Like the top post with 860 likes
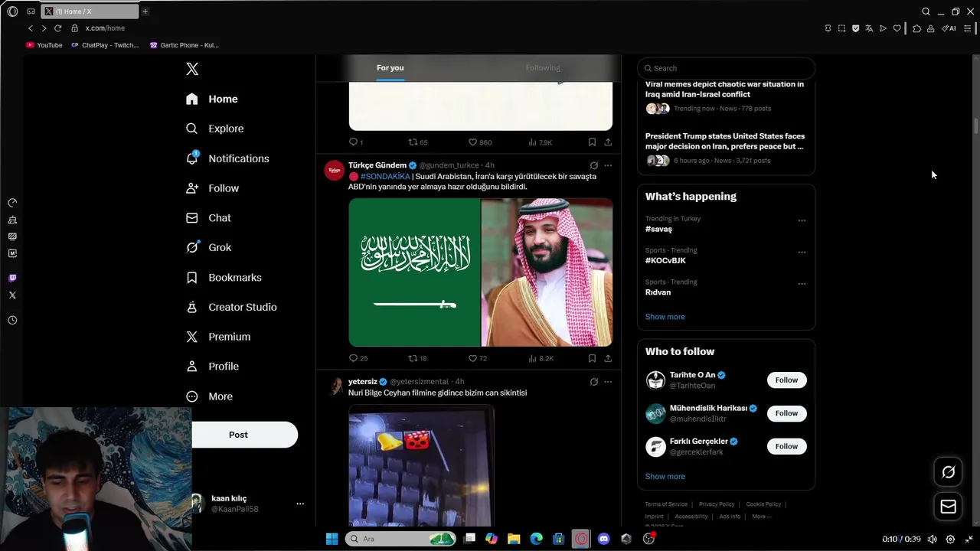The width and height of the screenshot is (980, 551). tap(480, 142)
